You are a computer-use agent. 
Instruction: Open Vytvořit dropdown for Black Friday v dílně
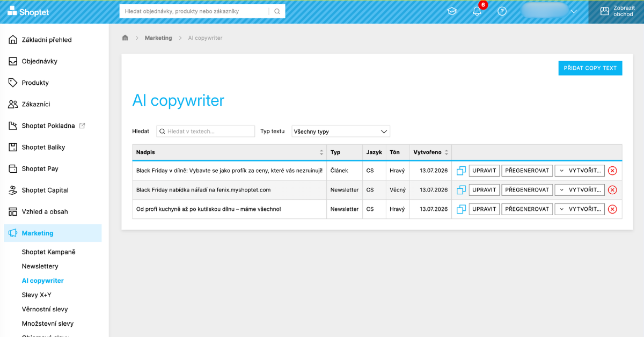coord(580,171)
